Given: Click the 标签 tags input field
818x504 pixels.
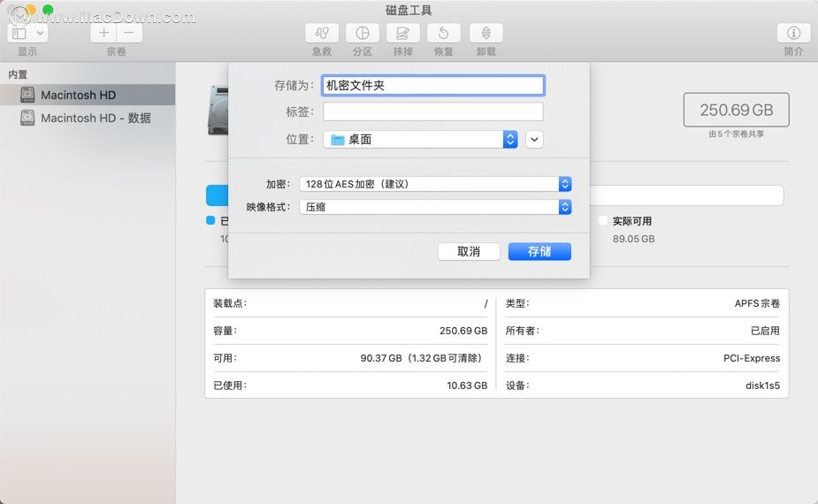Looking at the screenshot, I should coord(433,111).
